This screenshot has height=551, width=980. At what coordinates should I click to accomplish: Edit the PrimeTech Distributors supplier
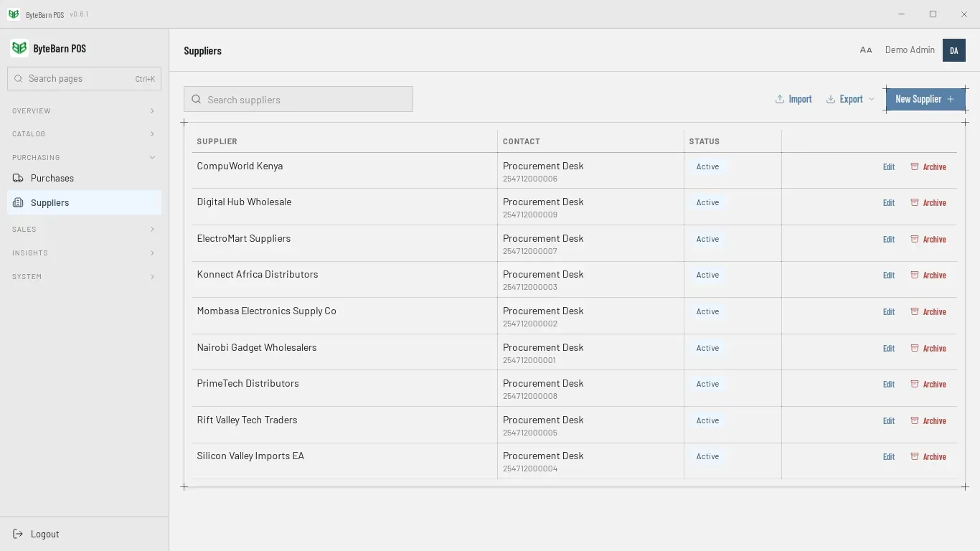click(x=889, y=384)
